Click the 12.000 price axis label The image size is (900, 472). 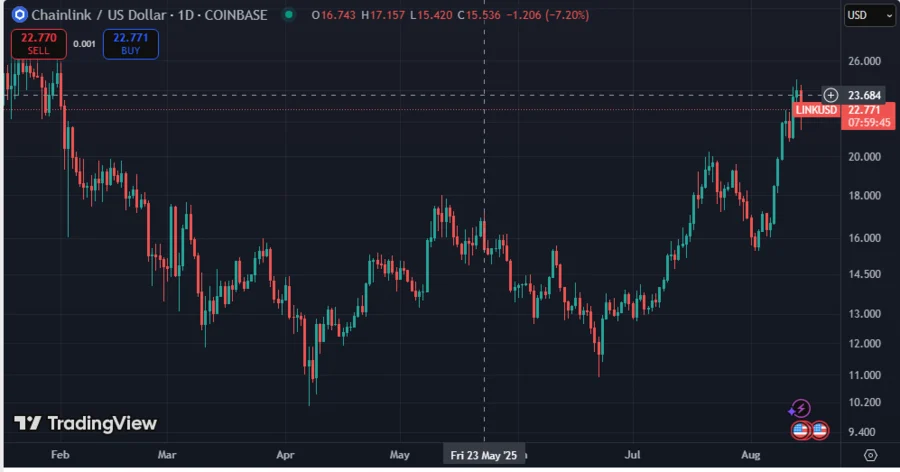pos(864,343)
